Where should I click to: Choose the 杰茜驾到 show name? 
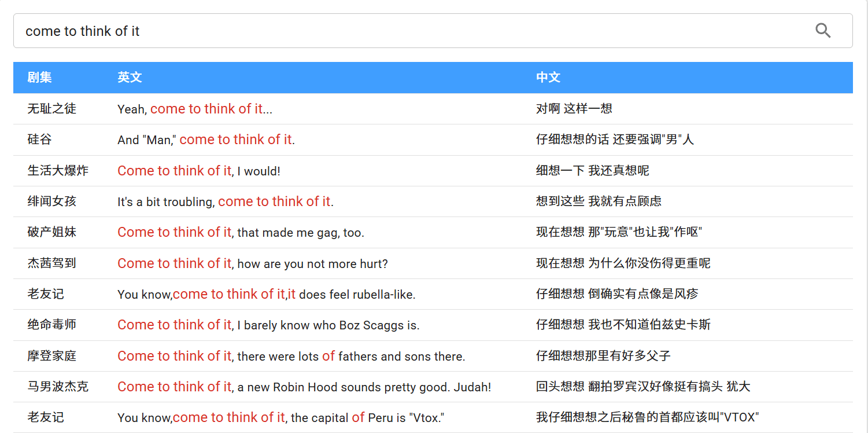[x=51, y=263]
